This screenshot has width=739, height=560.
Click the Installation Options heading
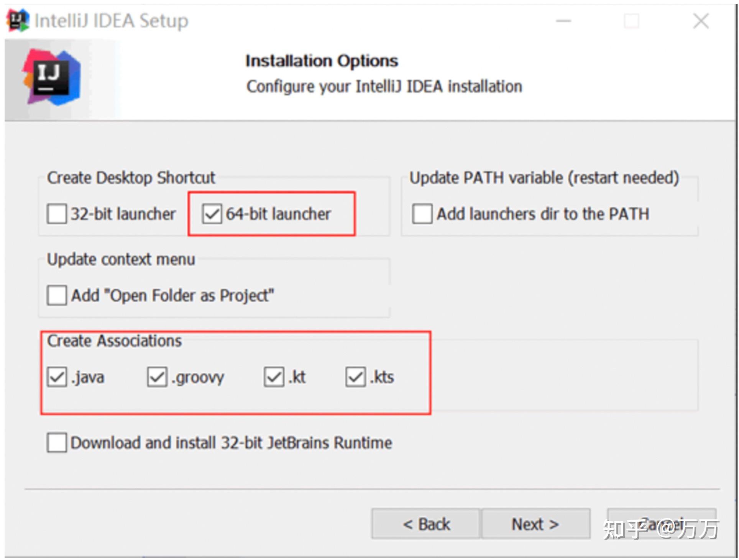pyautogui.click(x=322, y=61)
